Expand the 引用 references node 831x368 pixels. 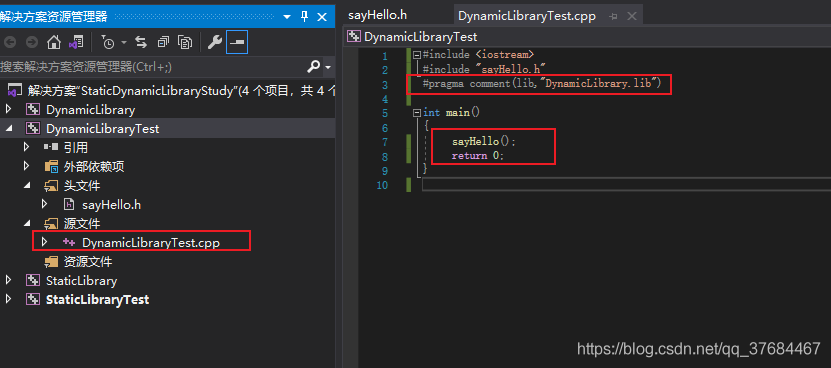[x=26, y=147]
